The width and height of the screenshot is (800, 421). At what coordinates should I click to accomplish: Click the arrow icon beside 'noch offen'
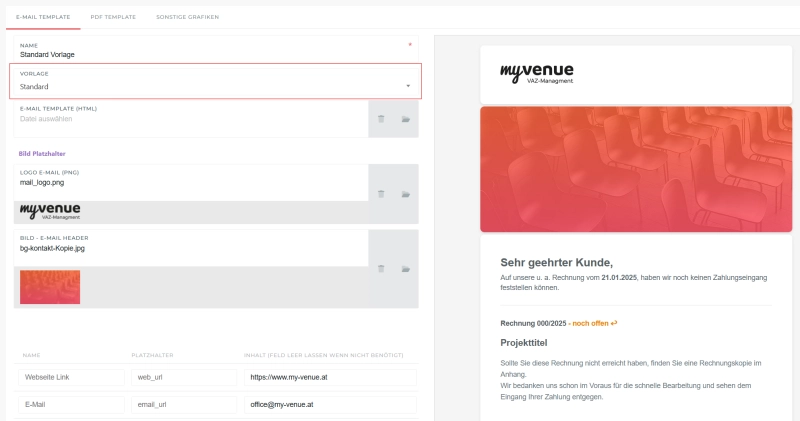tap(614, 323)
